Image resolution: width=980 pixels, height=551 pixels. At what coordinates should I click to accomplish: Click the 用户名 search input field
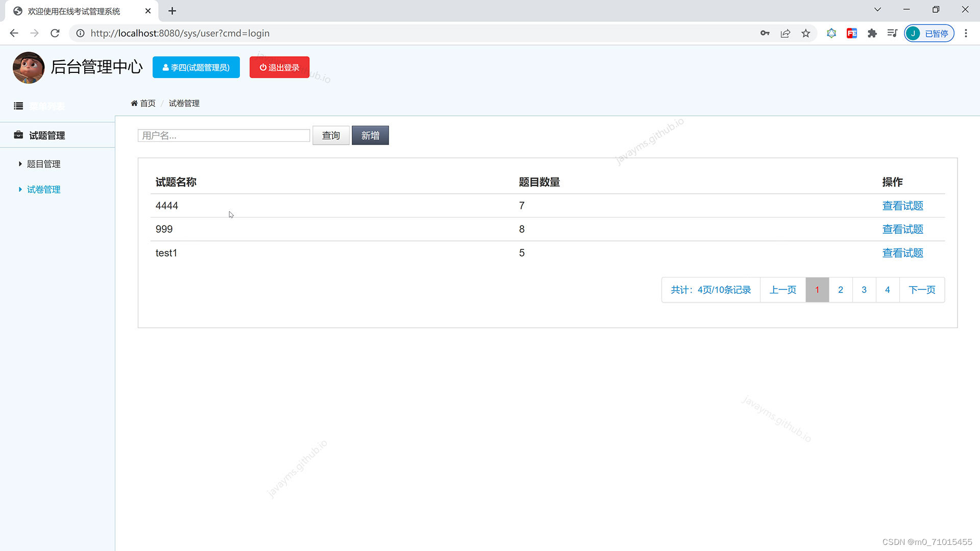[x=223, y=135]
